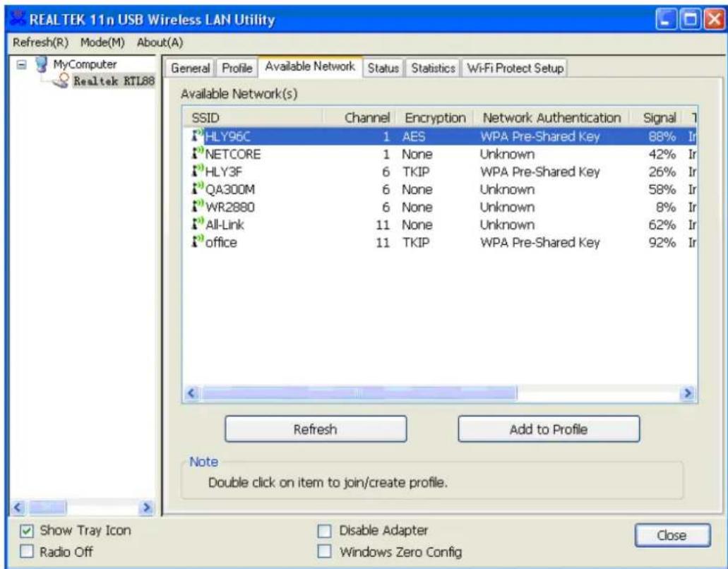The image size is (728, 569).
Task: Click tree panel scrollbar left arrow
Action: (18, 508)
